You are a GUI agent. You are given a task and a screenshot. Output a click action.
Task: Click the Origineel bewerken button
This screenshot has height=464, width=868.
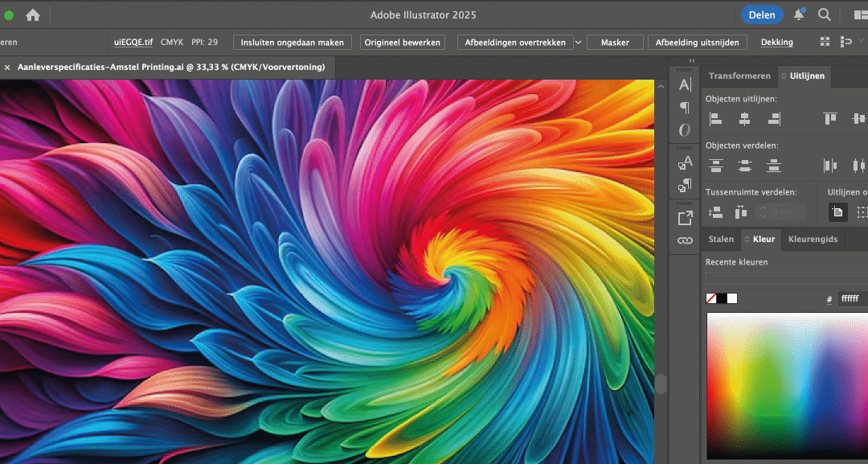pos(403,42)
